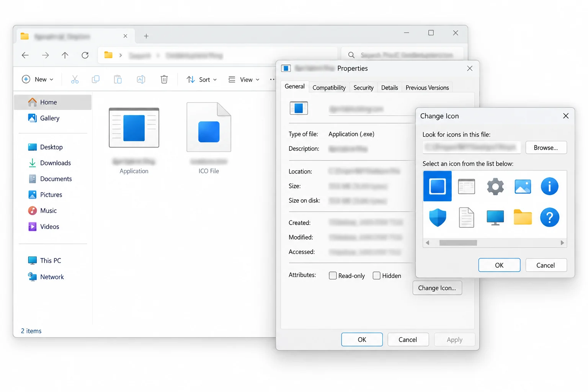Click the Delete trash icon in Explorer toolbar
Screen dimensions: 588x392
click(x=164, y=79)
